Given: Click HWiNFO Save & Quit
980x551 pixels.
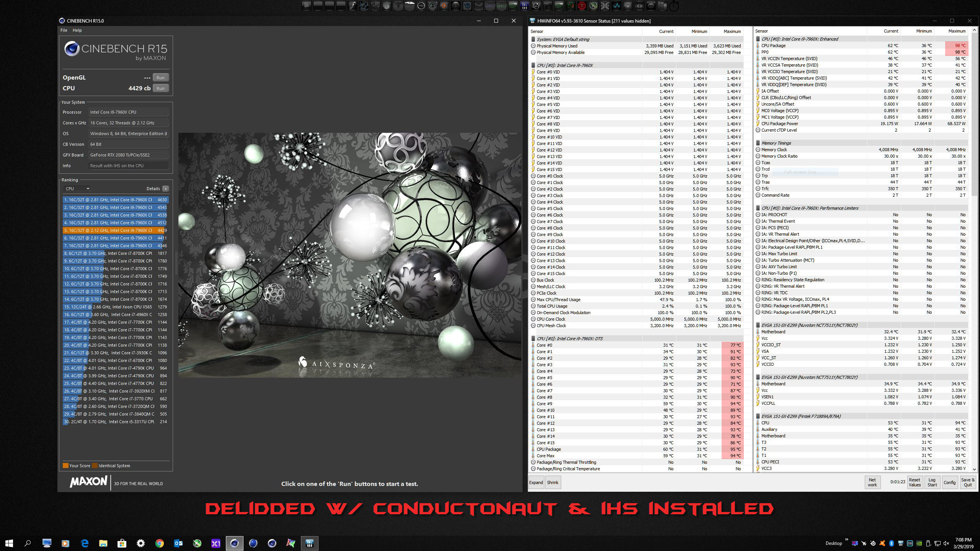Looking at the screenshot, I should 967,482.
